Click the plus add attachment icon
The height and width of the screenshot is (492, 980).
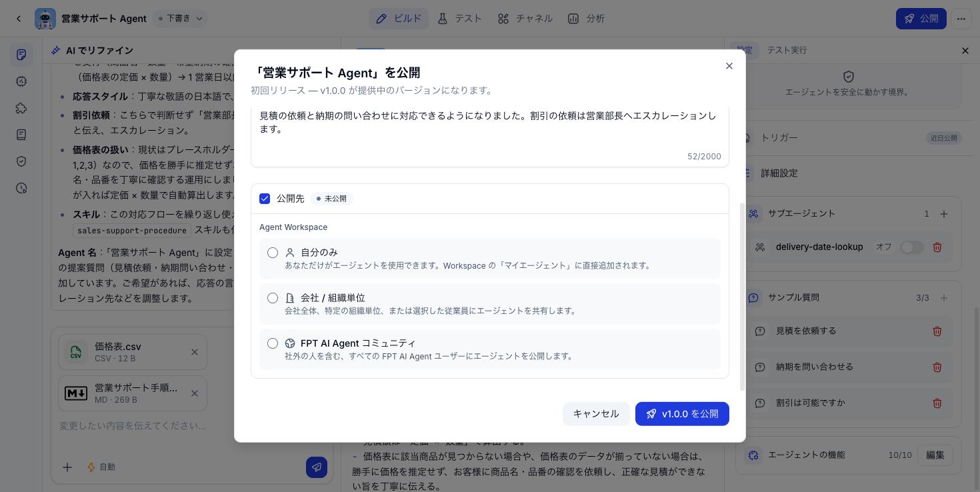(67, 467)
